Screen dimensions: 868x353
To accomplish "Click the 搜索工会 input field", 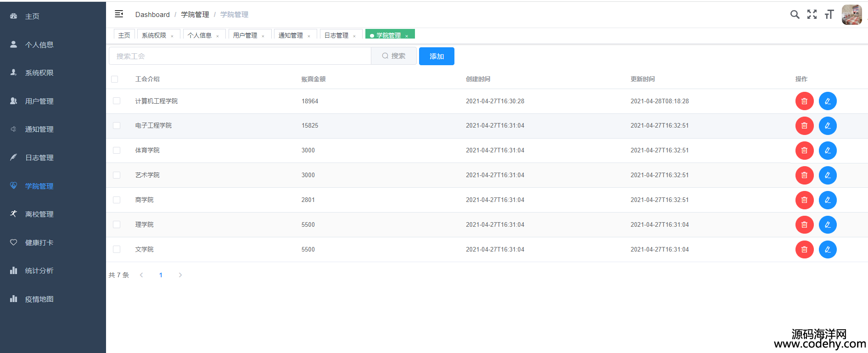I will point(240,56).
